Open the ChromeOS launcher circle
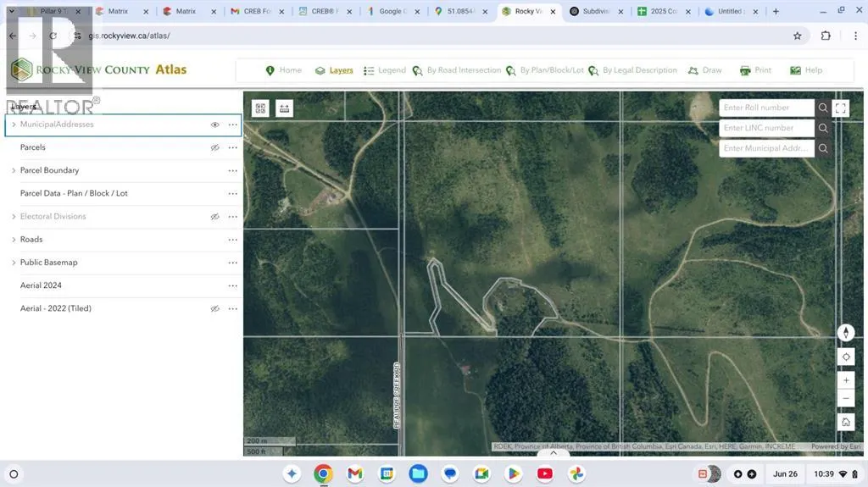This screenshot has height=487, width=868. 14,474
